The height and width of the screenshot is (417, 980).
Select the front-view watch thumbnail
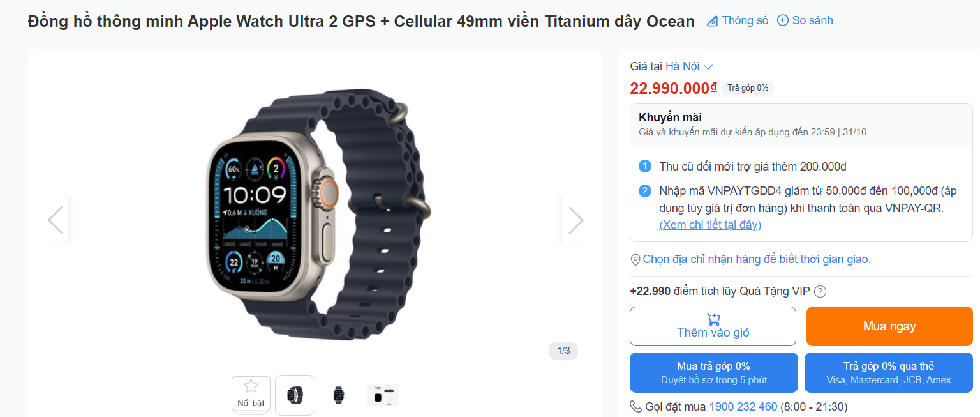click(x=339, y=395)
